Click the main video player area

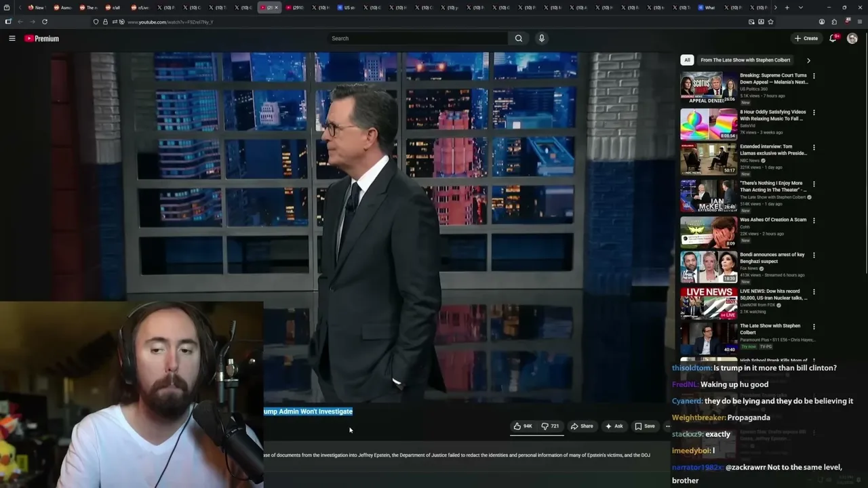pos(359,227)
